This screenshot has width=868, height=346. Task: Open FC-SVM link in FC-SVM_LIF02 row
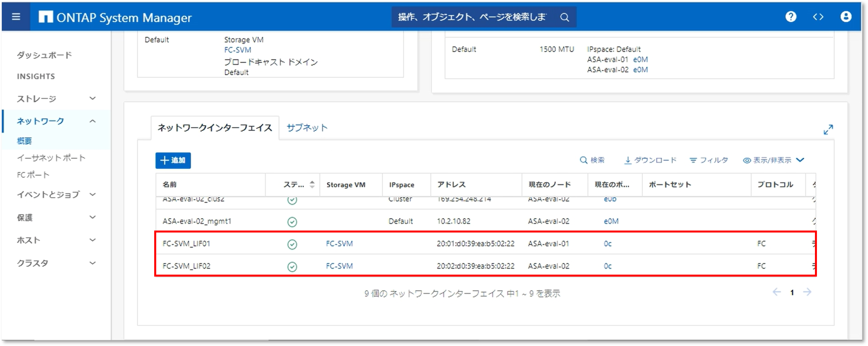click(339, 266)
